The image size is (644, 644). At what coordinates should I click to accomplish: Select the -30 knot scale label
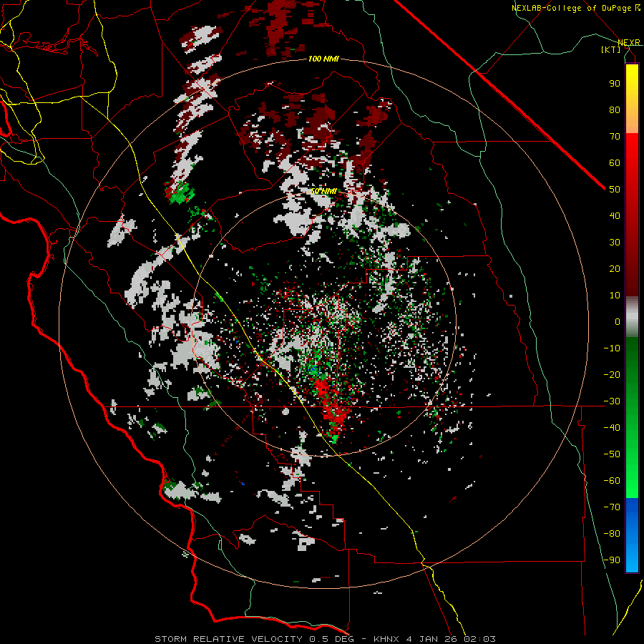612,401
